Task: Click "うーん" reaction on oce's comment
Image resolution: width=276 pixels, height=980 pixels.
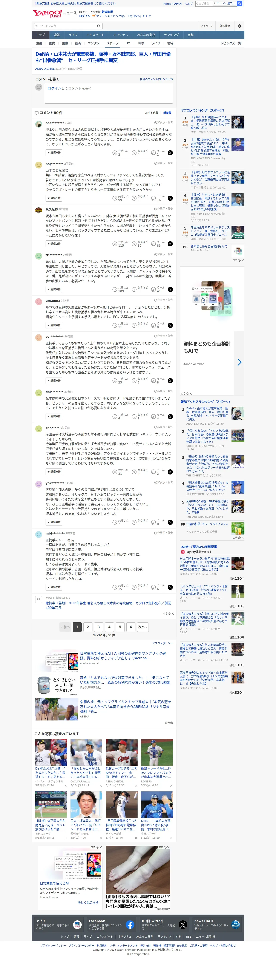Action: 158,153
